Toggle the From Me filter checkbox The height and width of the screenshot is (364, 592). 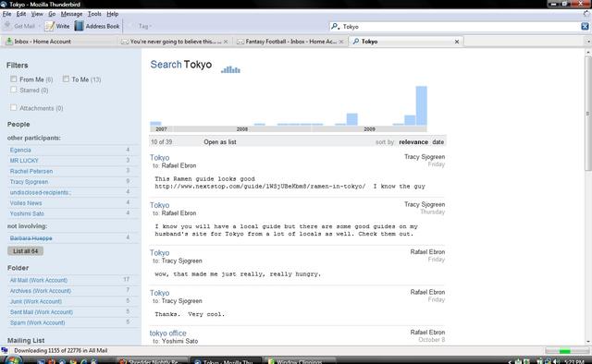point(14,79)
